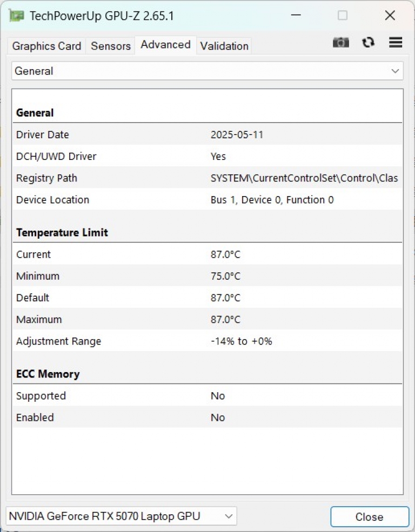Minimize the GPU-Z window
415x532 pixels.
[x=296, y=15]
